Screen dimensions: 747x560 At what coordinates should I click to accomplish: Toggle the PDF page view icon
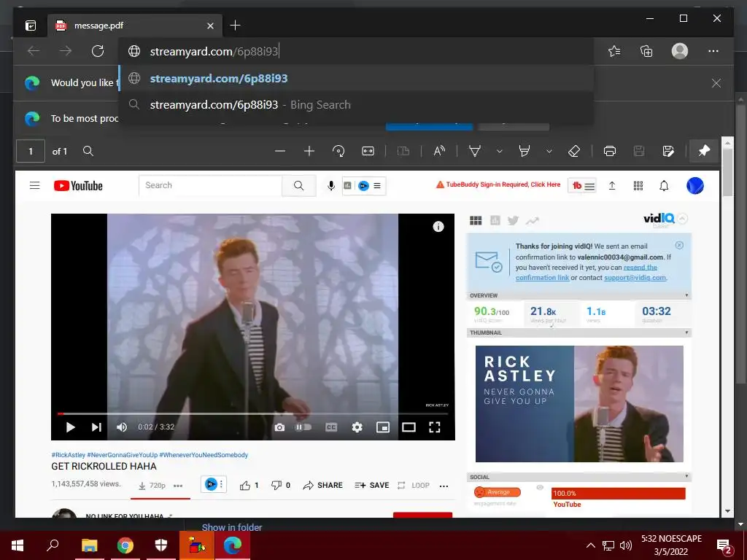(403, 152)
